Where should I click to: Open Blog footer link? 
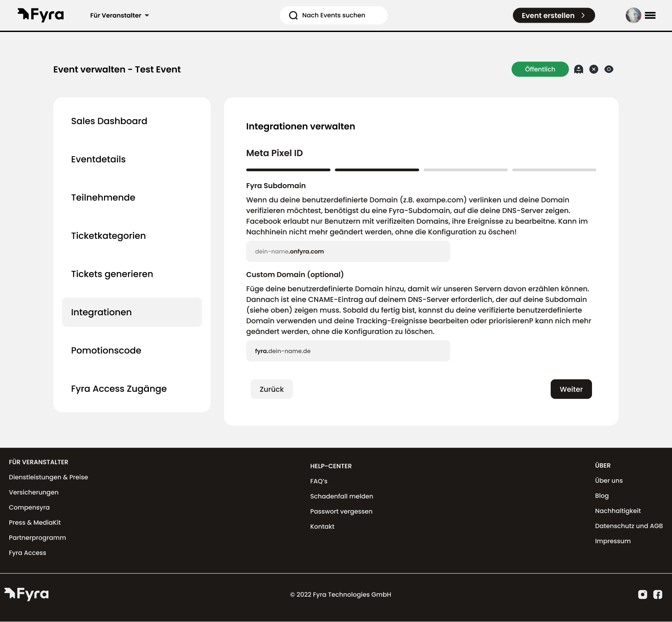click(602, 496)
